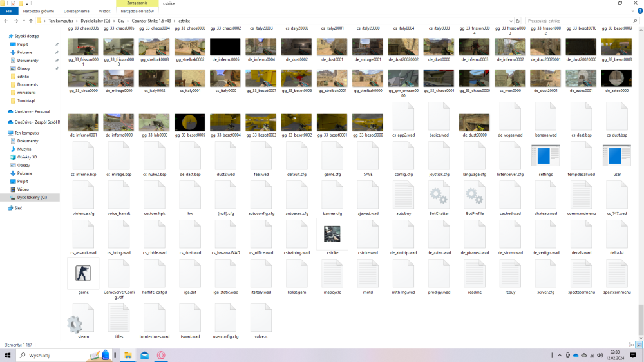Open the Widok ribbon tab
Image resolution: width=644 pixels, height=362 pixels.
[104, 11]
